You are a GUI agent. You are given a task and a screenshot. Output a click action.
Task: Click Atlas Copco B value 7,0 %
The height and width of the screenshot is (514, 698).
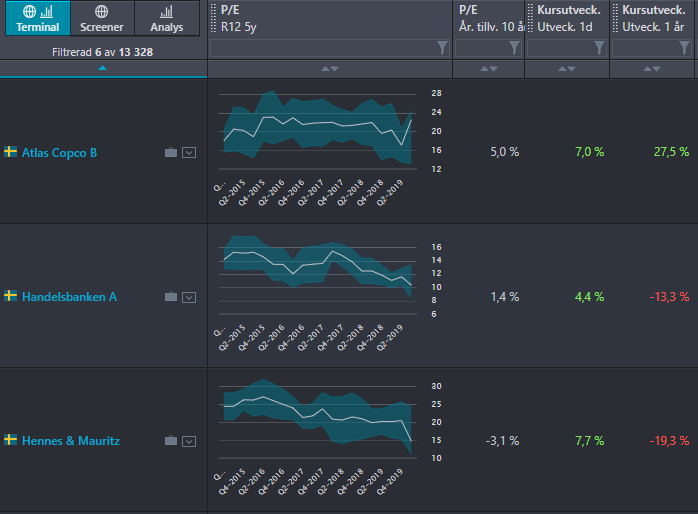point(590,152)
